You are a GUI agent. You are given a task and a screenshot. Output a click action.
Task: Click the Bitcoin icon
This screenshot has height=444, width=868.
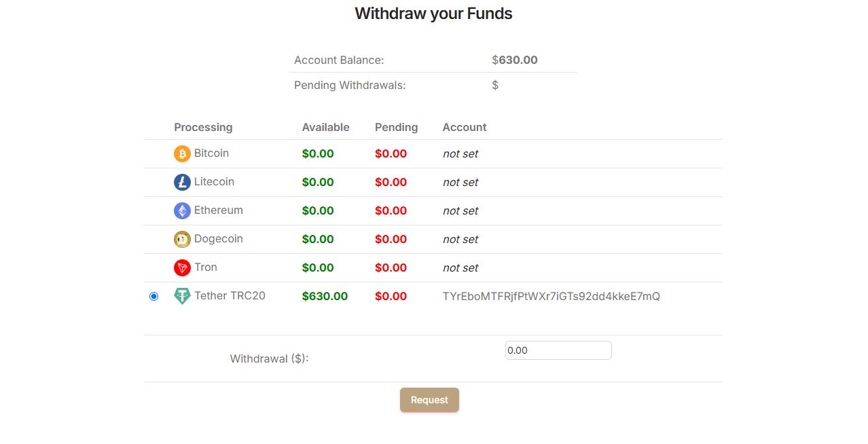tap(181, 153)
